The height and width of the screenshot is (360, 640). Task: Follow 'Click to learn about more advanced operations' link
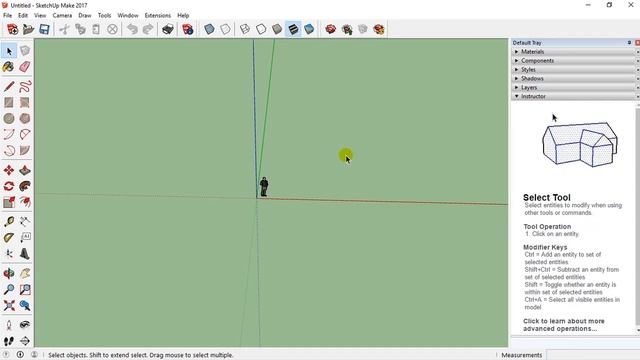tap(564, 325)
